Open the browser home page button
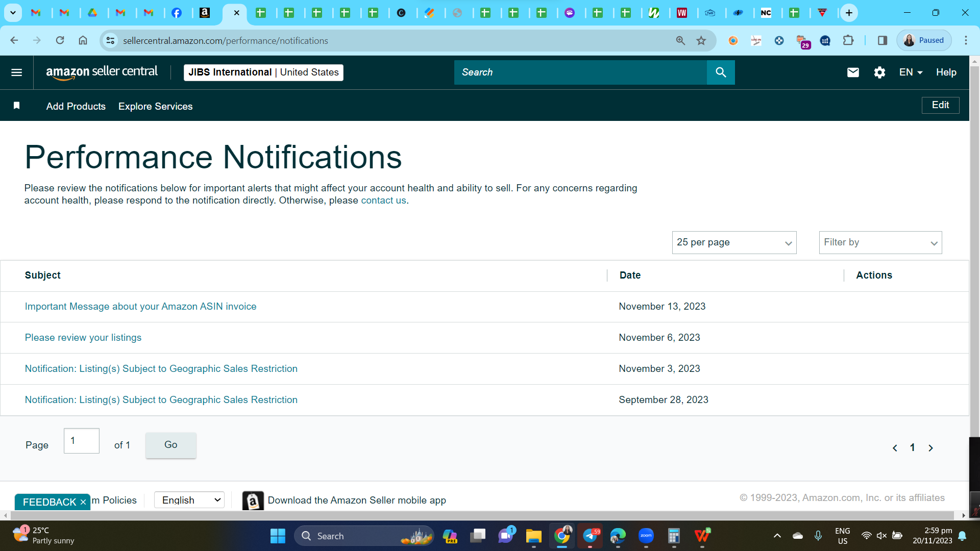The height and width of the screenshot is (551, 980). tap(83, 40)
